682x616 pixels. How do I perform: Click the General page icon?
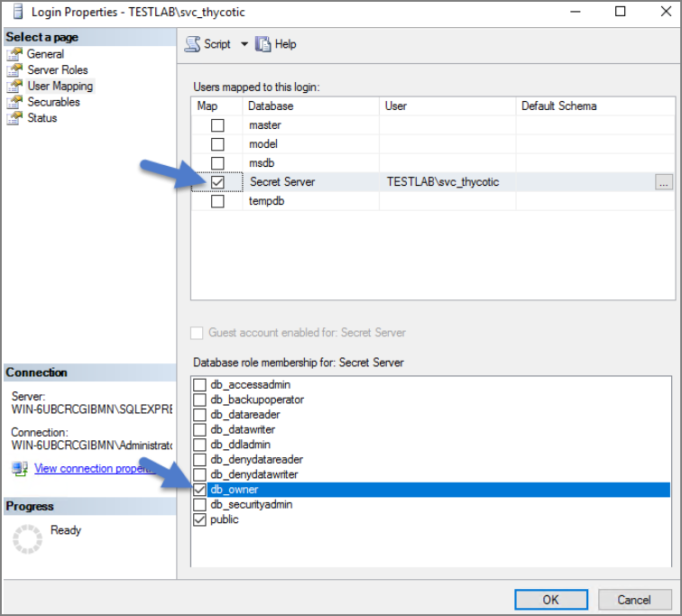point(14,54)
